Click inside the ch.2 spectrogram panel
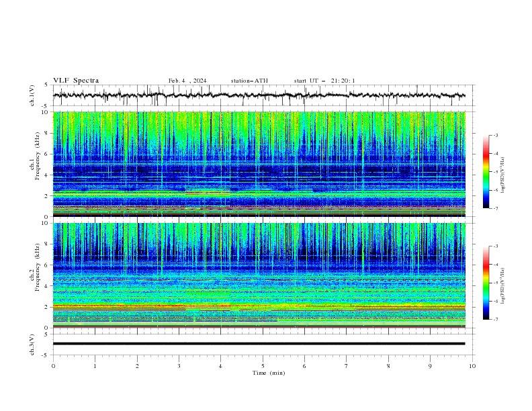This screenshot has height=411, width=532. click(x=259, y=275)
